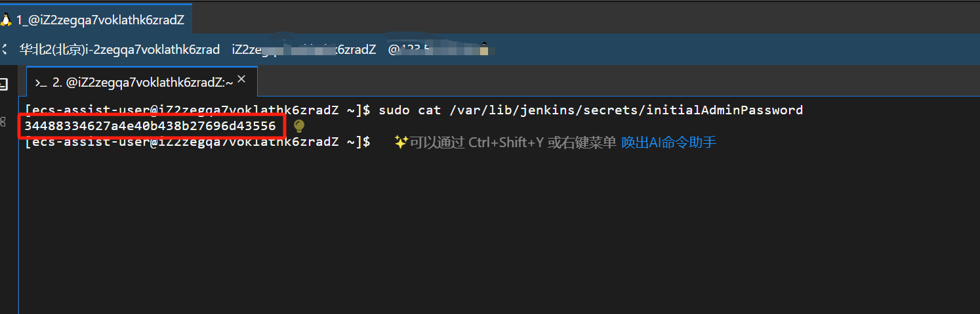Click small icon after blurred IP address
The height and width of the screenshot is (314, 980).
point(484,49)
